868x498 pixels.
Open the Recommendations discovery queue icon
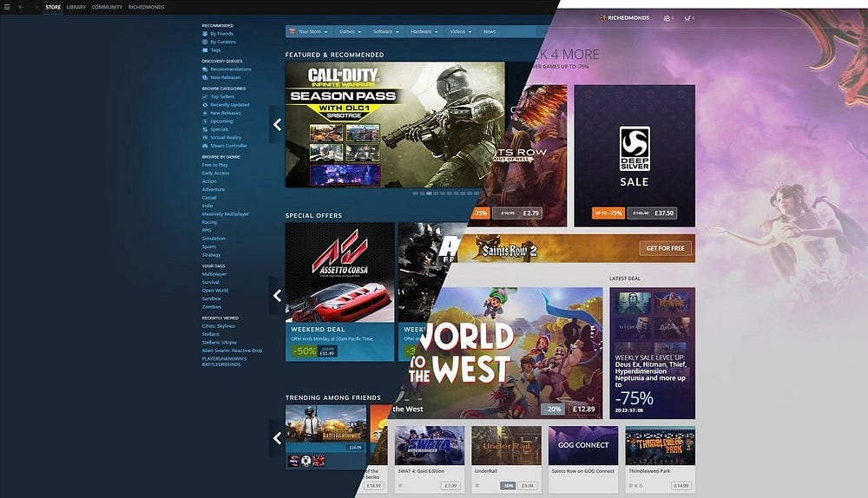[205, 69]
